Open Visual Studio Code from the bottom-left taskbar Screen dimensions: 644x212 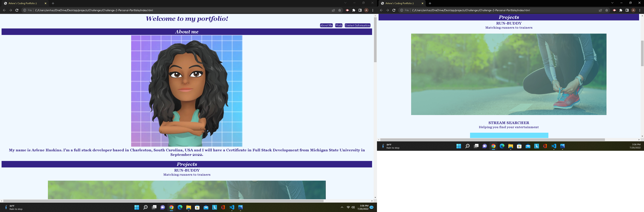click(x=232, y=207)
